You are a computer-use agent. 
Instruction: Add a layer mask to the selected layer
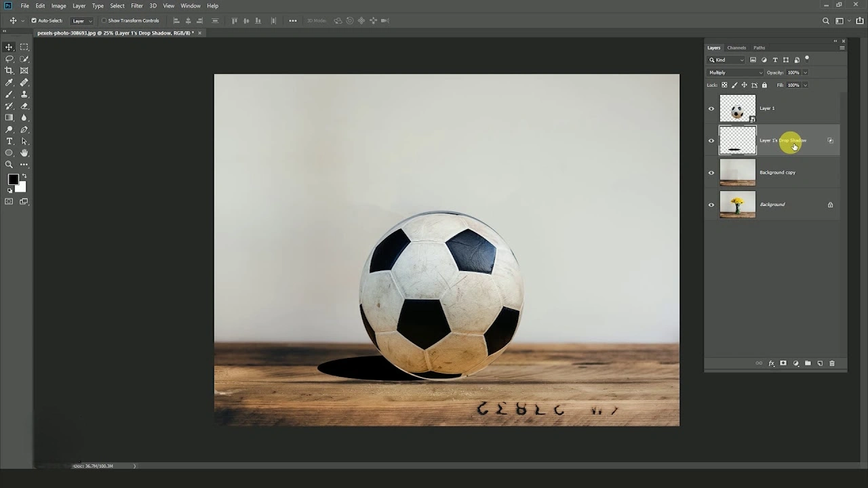[x=783, y=363]
